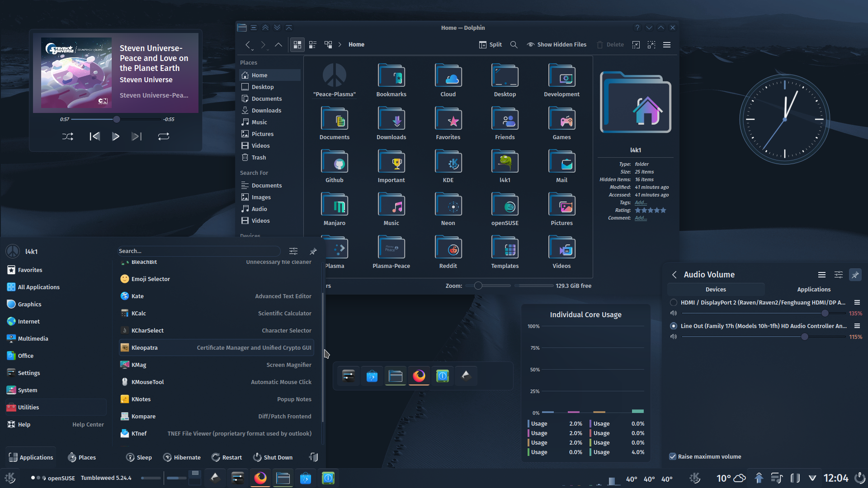Click the Split view button in Dolphin
The height and width of the screenshot is (488, 868).
(491, 45)
